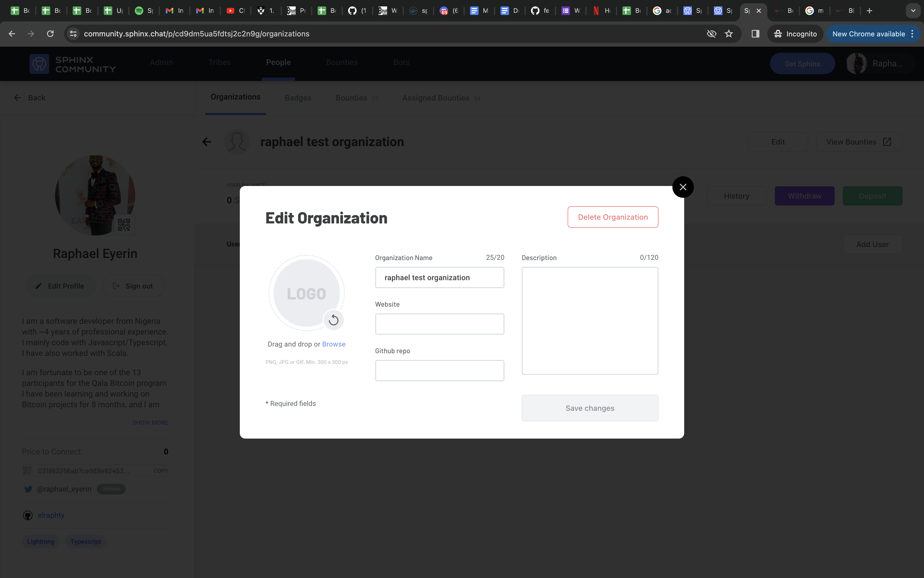Click the QR code icon on profile photo

point(124,225)
